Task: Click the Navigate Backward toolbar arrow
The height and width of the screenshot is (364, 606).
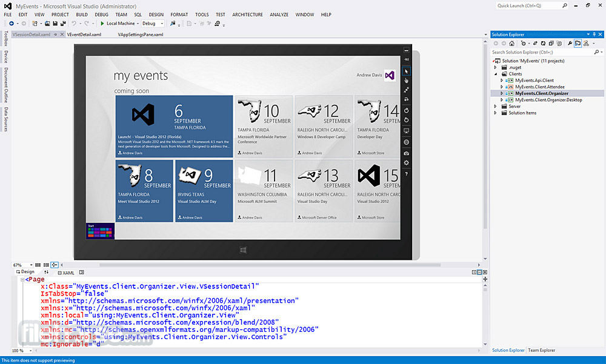Action: coord(11,24)
